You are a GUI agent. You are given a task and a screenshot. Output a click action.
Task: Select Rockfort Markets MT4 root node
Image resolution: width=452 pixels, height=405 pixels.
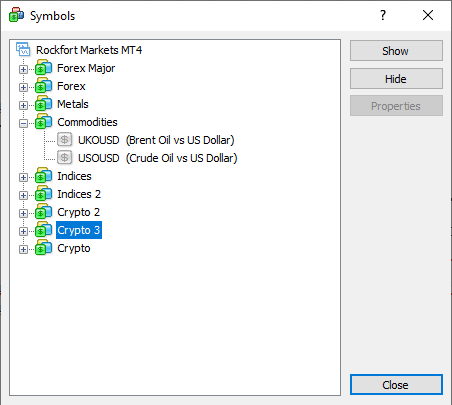pos(89,50)
